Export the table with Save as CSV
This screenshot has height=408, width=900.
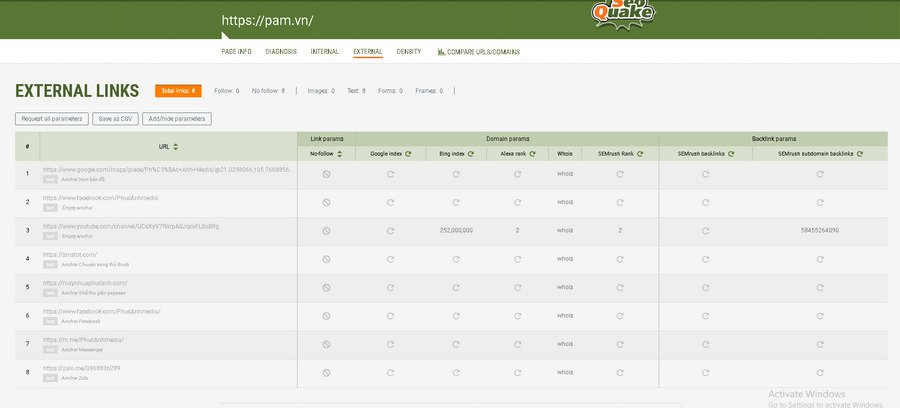tap(116, 119)
